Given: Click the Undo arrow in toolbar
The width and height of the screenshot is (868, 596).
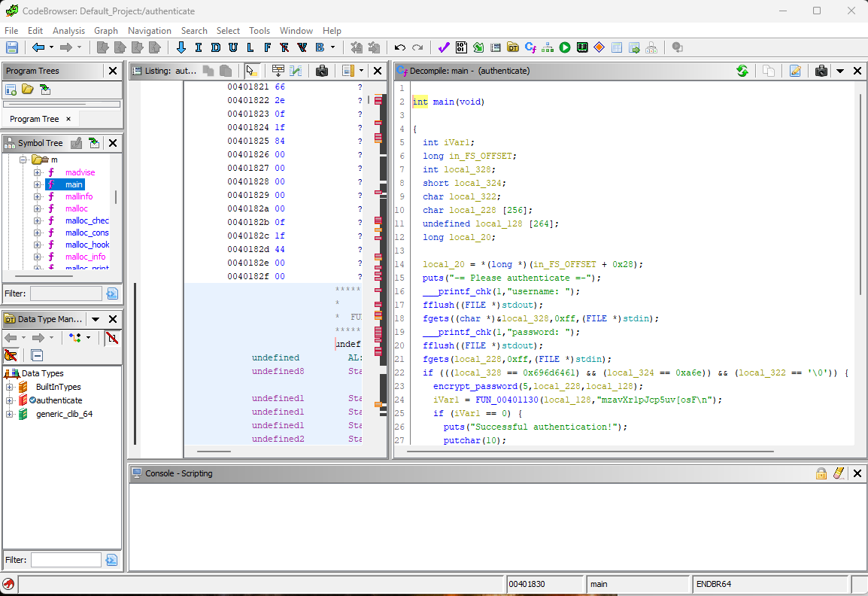Looking at the screenshot, I should pyautogui.click(x=400, y=47).
